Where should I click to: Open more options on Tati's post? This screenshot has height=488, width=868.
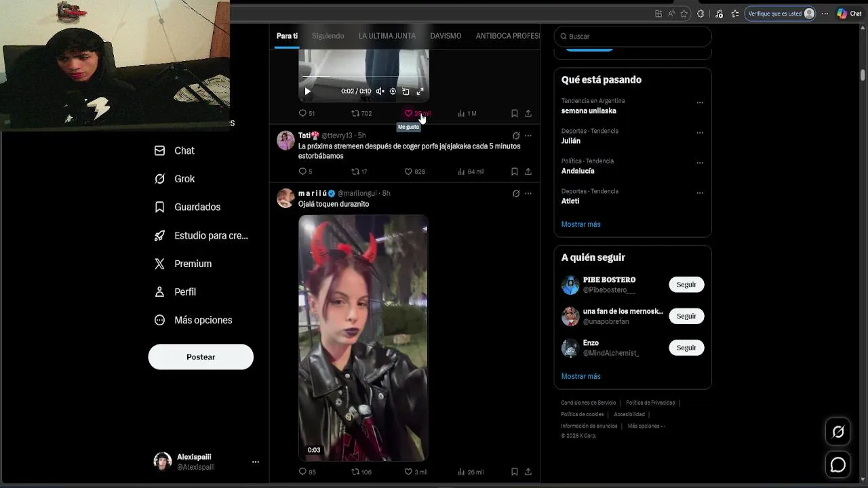coord(528,136)
